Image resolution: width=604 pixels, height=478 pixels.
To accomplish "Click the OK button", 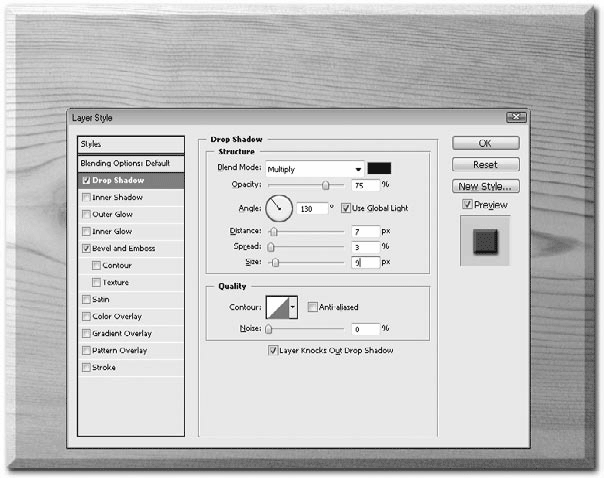I will 486,143.
